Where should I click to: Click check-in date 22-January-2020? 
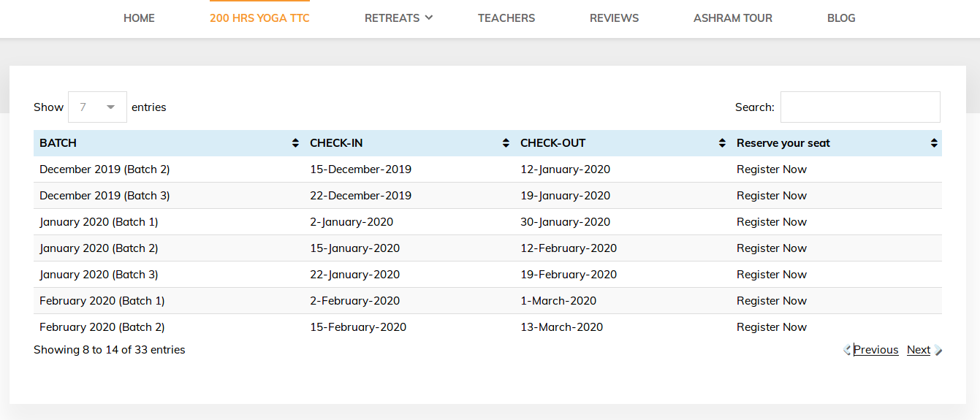[x=354, y=275]
